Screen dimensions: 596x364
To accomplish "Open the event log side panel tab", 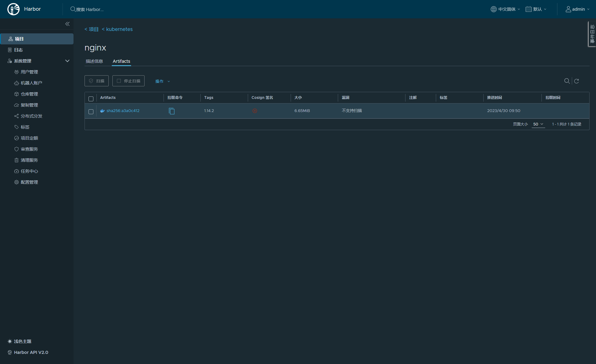I will 592,34.
